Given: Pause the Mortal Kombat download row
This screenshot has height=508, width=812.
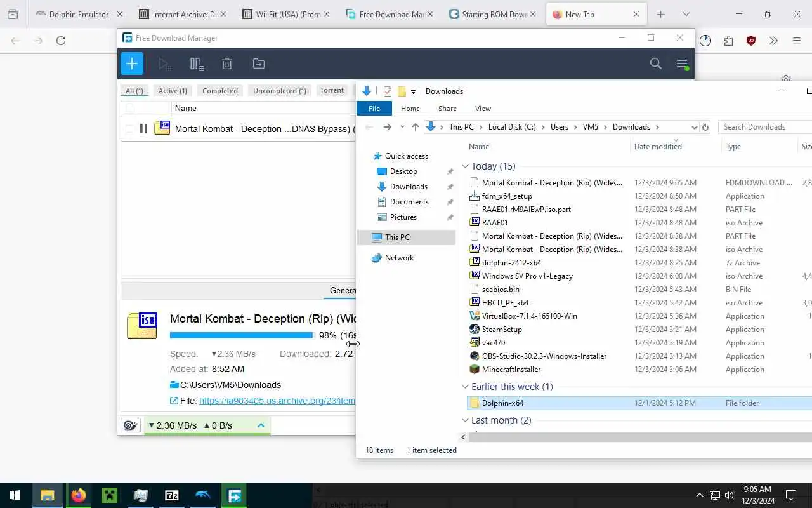Looking at the screenshot, I should coord(143,129).
